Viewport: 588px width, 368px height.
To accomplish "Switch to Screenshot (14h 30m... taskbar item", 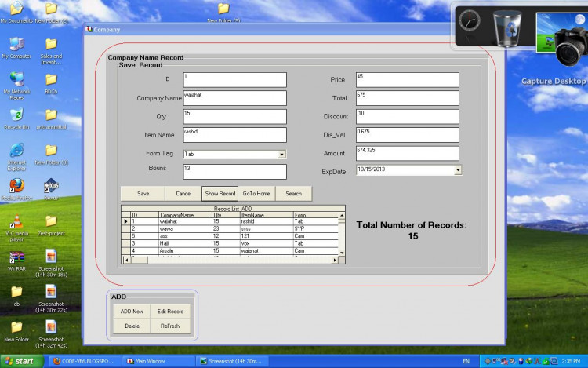I will click(231, 361).
